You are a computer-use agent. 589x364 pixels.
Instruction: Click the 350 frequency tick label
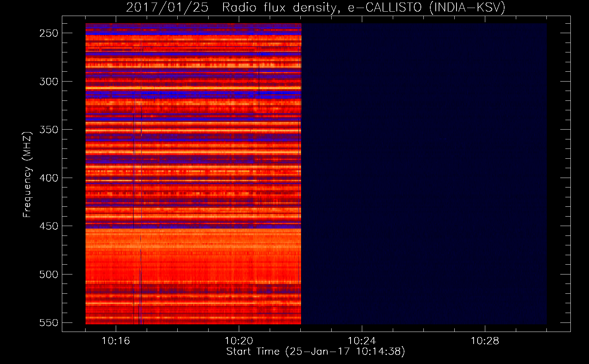coord(49,130)
